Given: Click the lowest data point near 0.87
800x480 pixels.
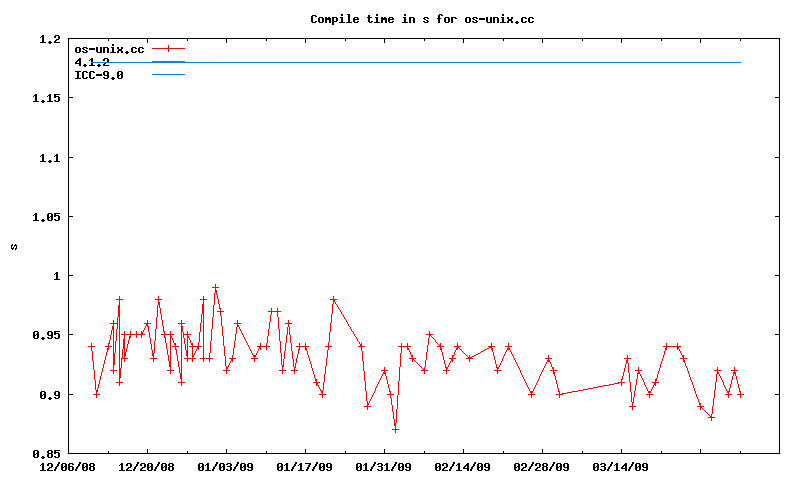Looking at the screenshot, I should tap(395, 429).
